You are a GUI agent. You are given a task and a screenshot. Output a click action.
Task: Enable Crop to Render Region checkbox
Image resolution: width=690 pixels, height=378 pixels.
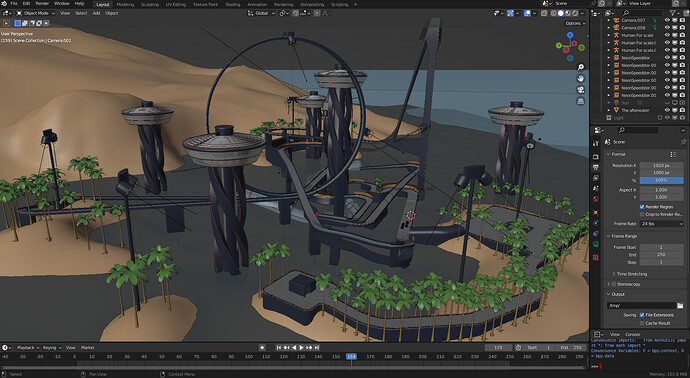[642, 214]
